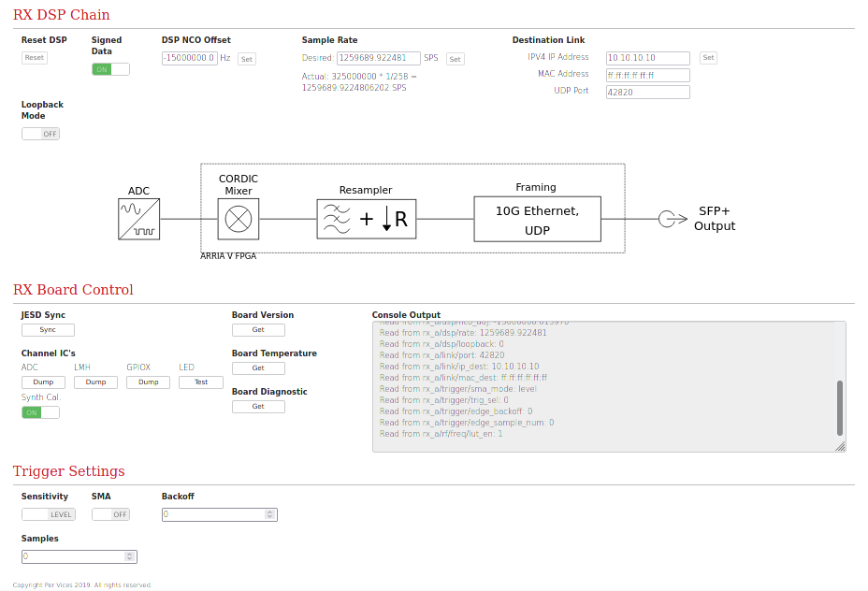
Task: Dump the LMH channel IC
Action: tap(95, 382)
